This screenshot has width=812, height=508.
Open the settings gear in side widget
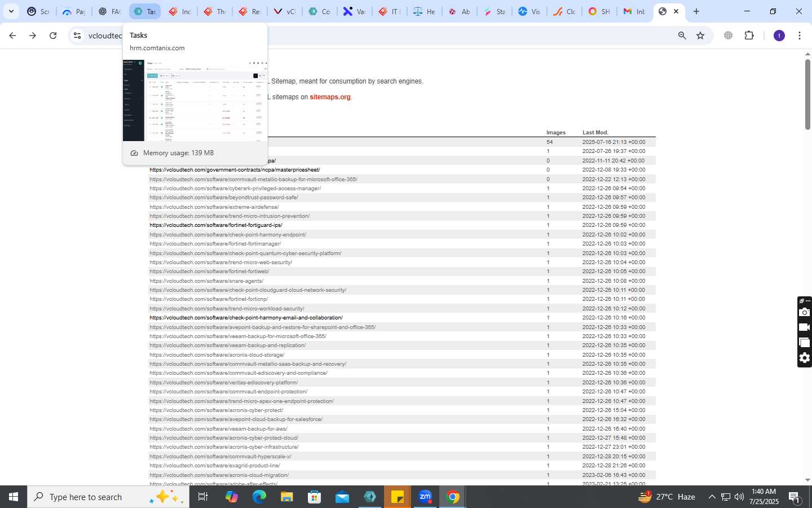coord(805,358)
